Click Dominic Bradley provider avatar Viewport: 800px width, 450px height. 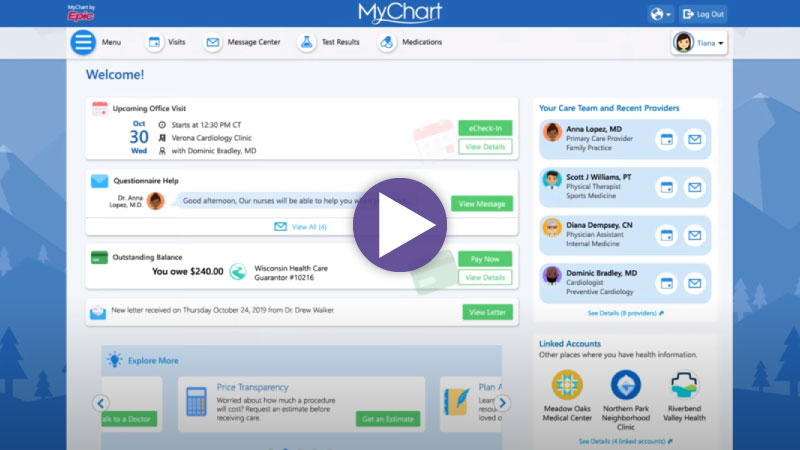click(552, 276)
